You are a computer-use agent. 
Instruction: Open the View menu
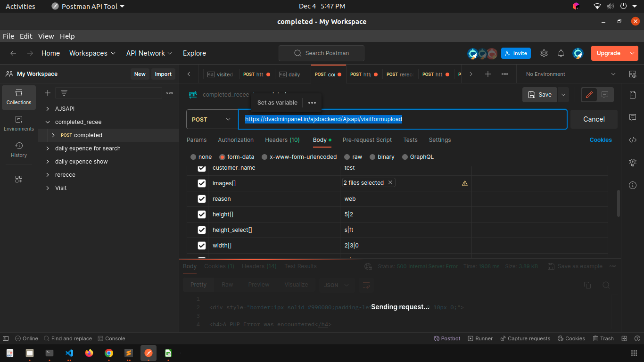[46, 36]
